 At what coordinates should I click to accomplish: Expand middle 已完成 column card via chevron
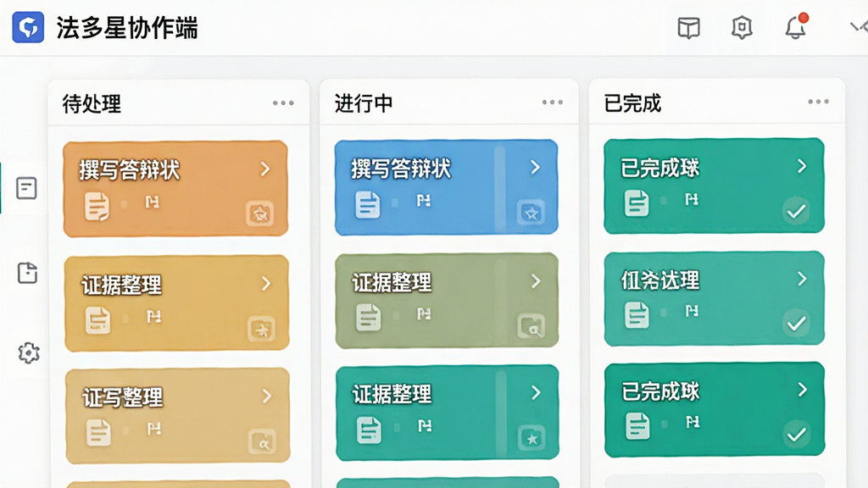pos(802,278)
